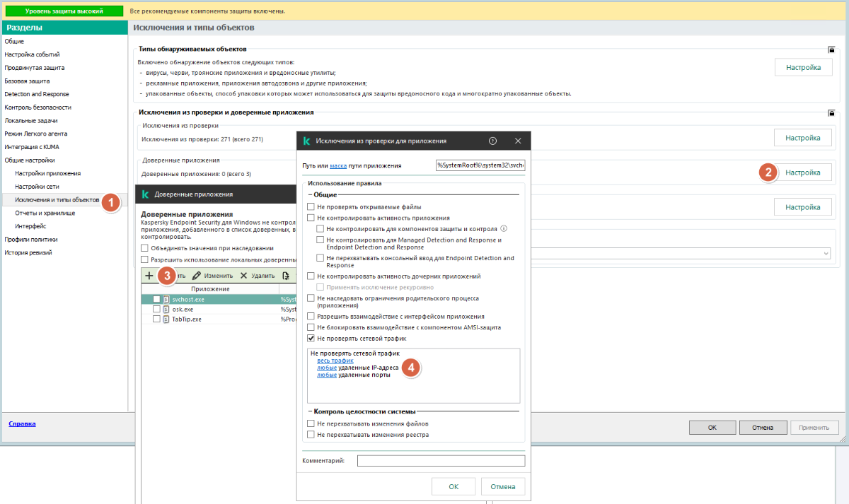Enable Не проверять открываемые файлы checkbox

pos(311,206)
